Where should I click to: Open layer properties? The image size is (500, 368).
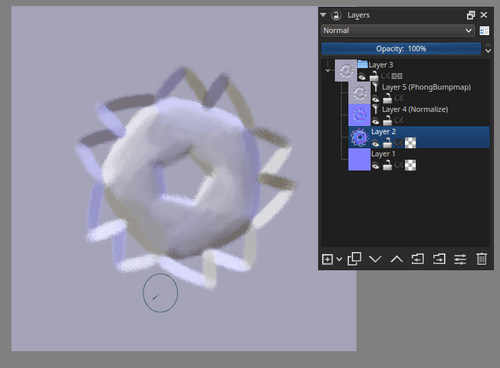pos(460,259)
